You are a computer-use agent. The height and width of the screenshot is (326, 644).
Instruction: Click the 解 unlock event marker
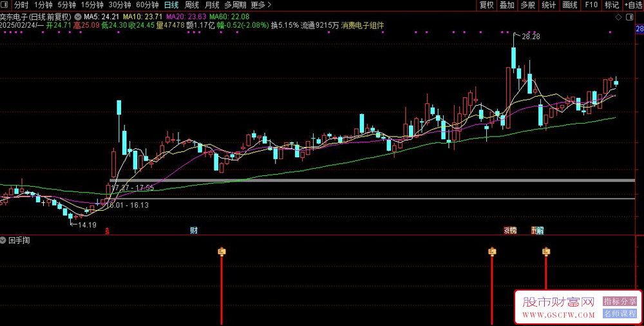[540, 230]
